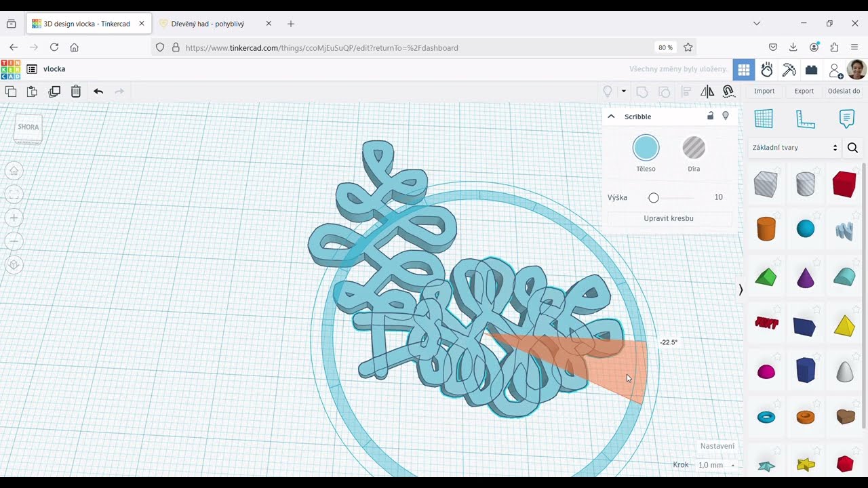Open the design list icon beside vlocka
The width and height of the screenshot is (868, 488).
[32, 69]
